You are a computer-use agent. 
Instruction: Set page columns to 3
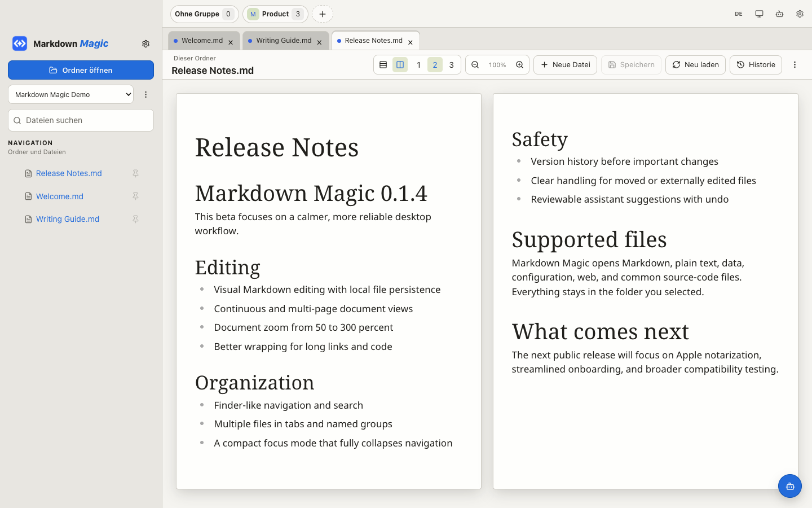[451, 65]
